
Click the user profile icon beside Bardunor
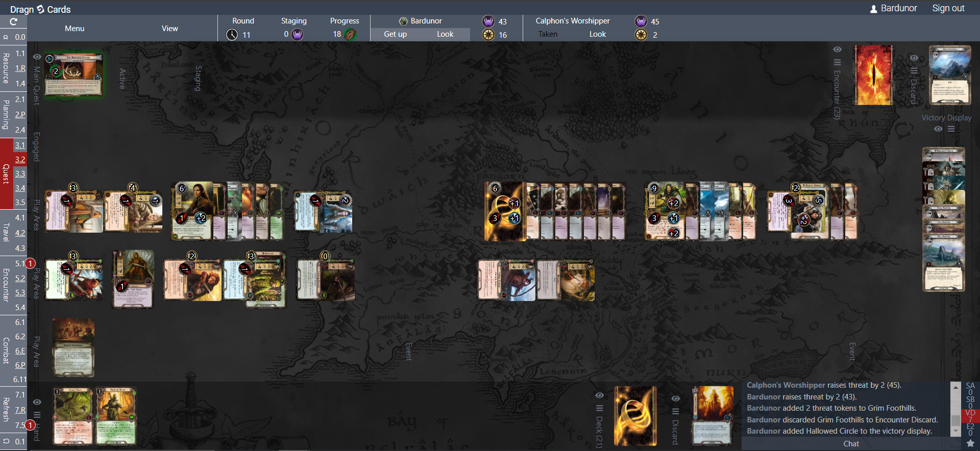(874, 9)
